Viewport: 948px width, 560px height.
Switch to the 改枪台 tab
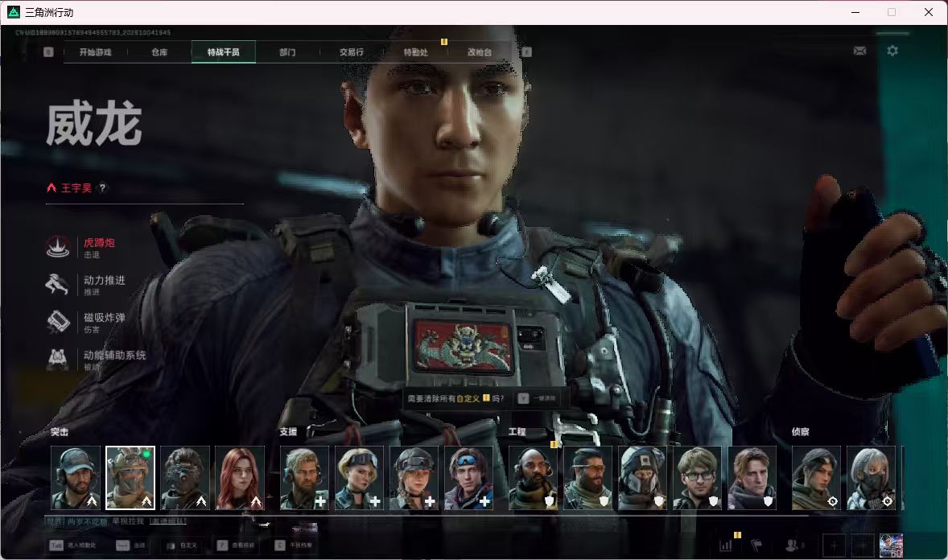click(480, 52)
